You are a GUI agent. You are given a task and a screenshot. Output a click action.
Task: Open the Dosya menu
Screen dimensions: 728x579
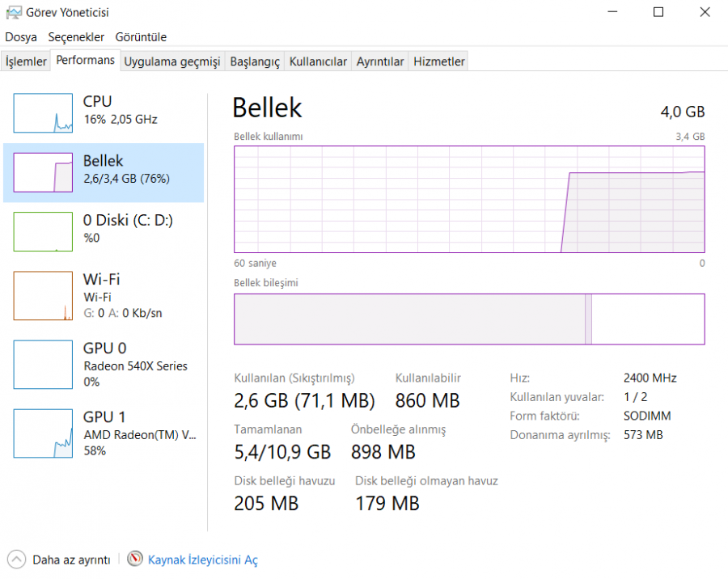pos(21,37)
